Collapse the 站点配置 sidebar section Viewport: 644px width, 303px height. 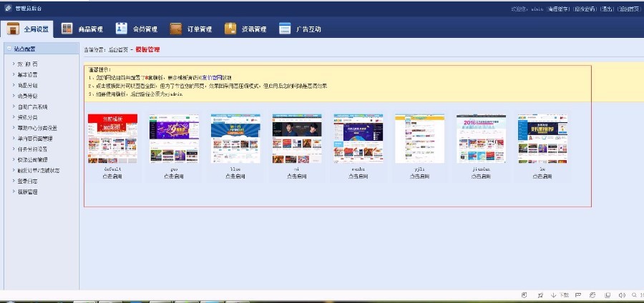coord(24,49)
